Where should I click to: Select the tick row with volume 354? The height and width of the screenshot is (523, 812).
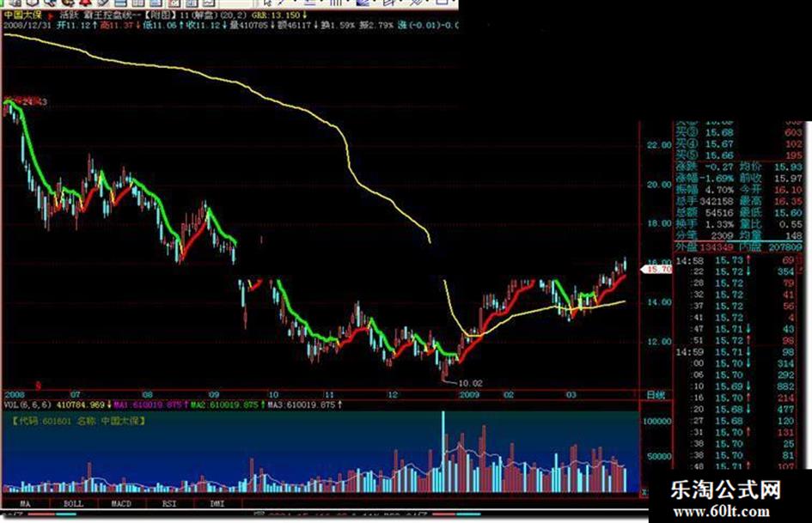coord(736,272)
